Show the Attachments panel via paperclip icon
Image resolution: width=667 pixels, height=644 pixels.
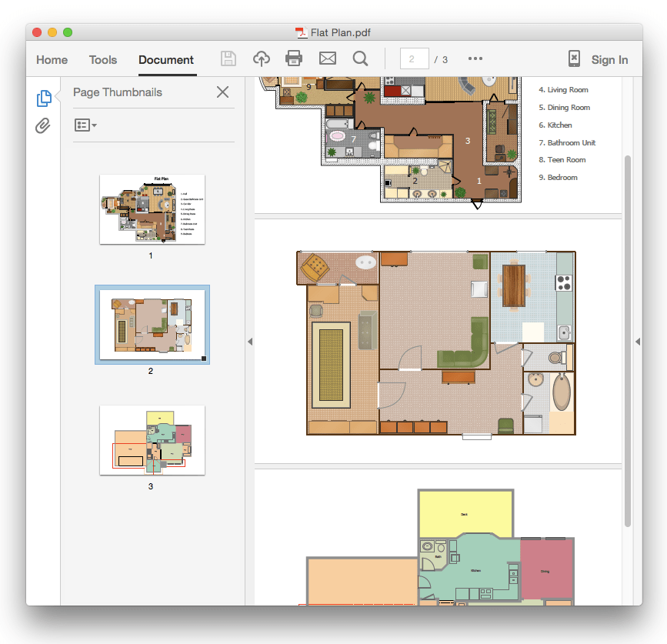click(44, 125)
